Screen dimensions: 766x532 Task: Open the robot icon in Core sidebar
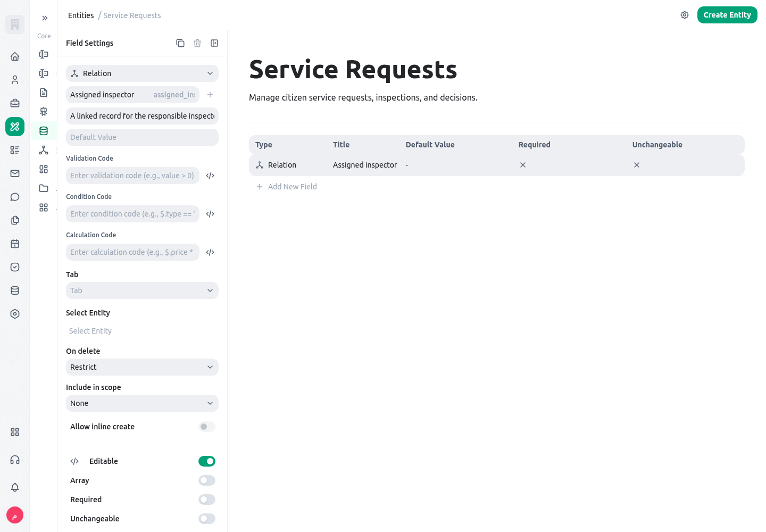[x=44, y=112]
